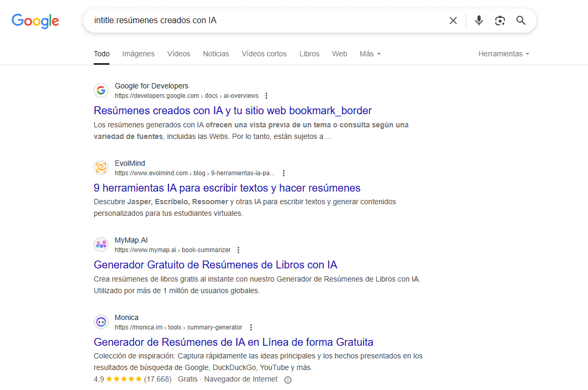Screen dimensions: 588x390
Task: Start voice search with the microphone icon
Action: coord(479,20)
